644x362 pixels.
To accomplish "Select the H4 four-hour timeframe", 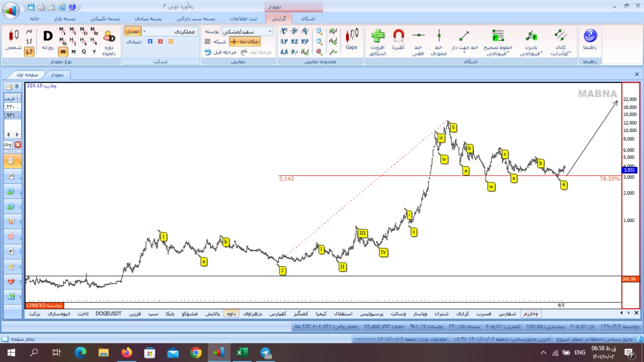I will coord(95,41).
